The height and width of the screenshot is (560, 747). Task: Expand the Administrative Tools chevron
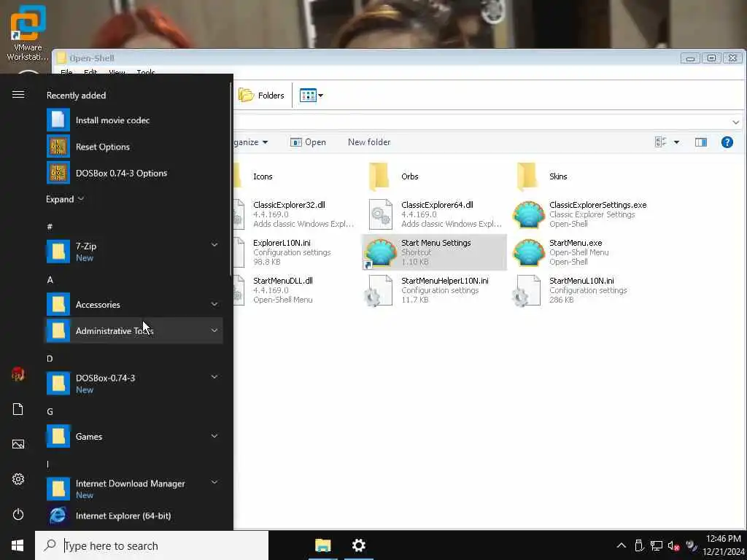(x=214, y=330)
